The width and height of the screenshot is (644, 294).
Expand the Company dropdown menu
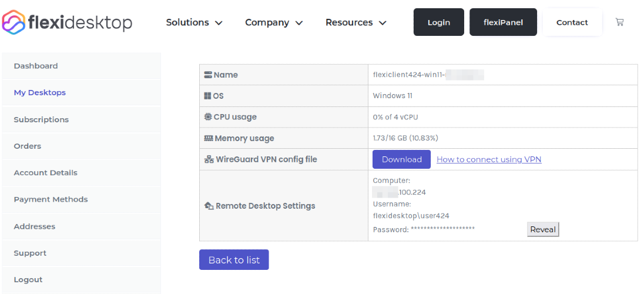click(274, 22)
